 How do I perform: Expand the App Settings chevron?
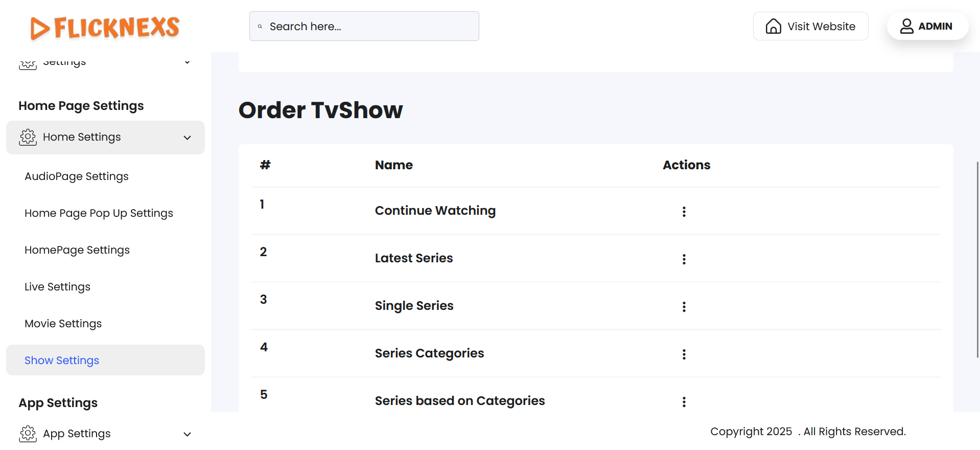pyautogui.click(x=188, y=434)
